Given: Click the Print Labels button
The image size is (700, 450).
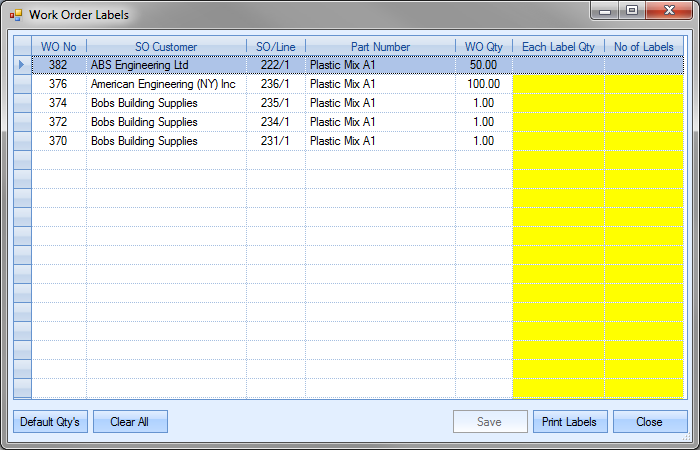Looking at the screenshot, I should tap(569, 422).
